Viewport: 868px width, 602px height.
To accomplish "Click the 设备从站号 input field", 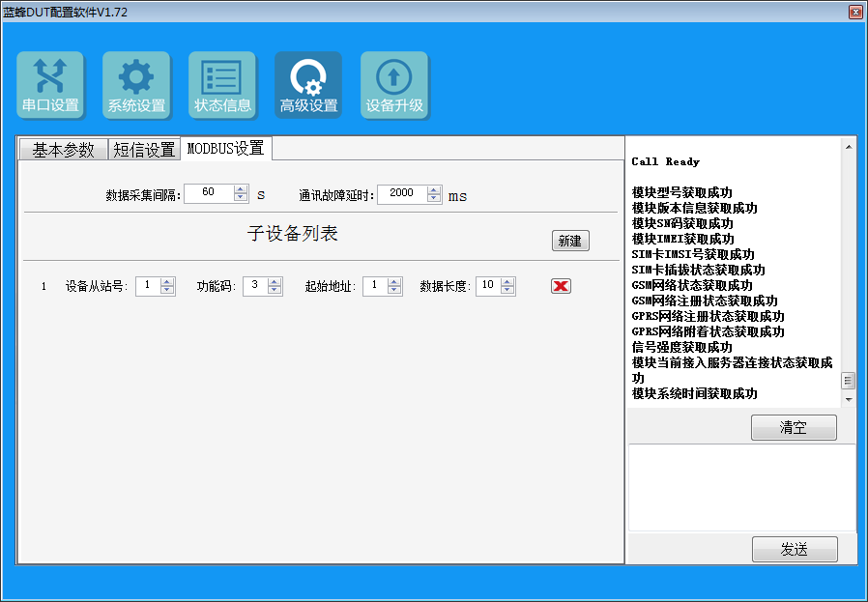I will point(148,286).
